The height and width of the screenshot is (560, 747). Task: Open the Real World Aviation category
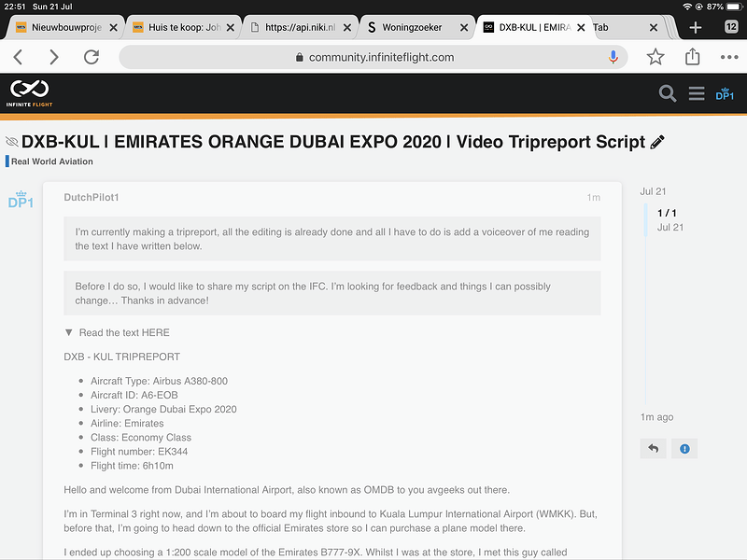pyautogui.click(x=49, y=161)
